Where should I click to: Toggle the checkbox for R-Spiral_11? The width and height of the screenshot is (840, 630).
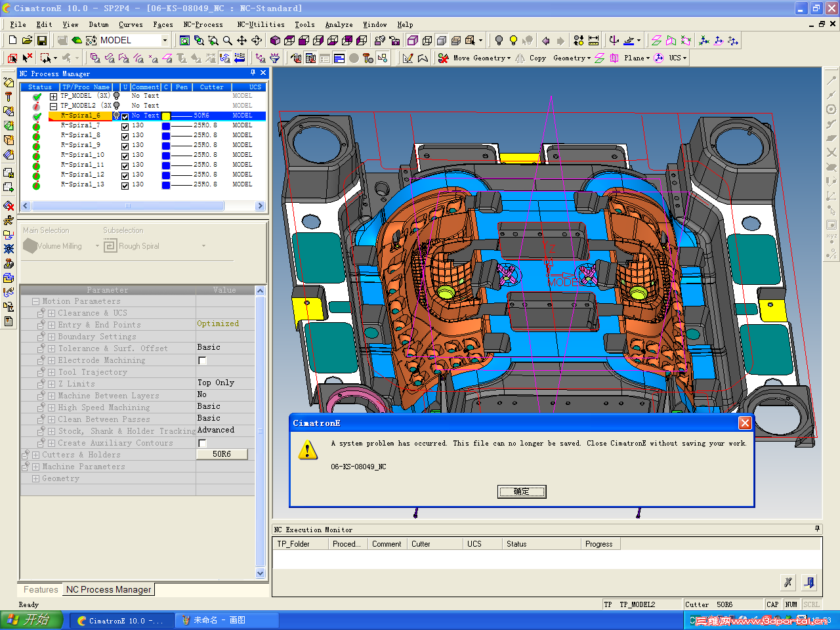point(125,165)
